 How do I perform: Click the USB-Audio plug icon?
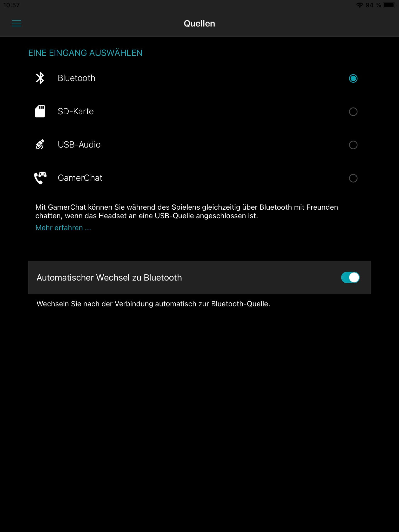tap(40, 145)
